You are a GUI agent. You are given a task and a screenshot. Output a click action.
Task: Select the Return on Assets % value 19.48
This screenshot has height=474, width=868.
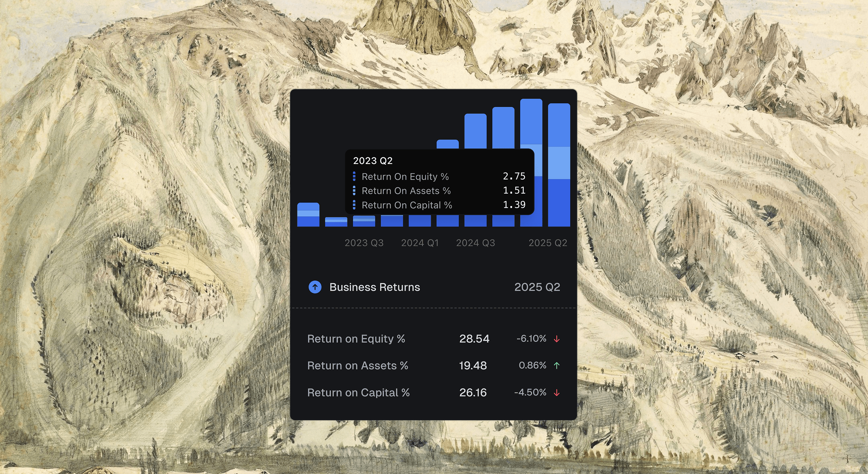473,366
